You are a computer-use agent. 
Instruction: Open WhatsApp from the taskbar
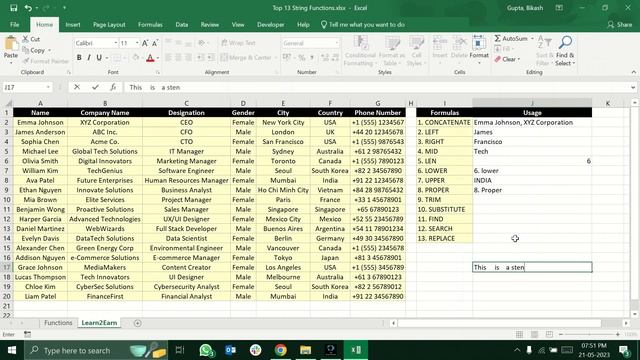(x=206, y=350)
